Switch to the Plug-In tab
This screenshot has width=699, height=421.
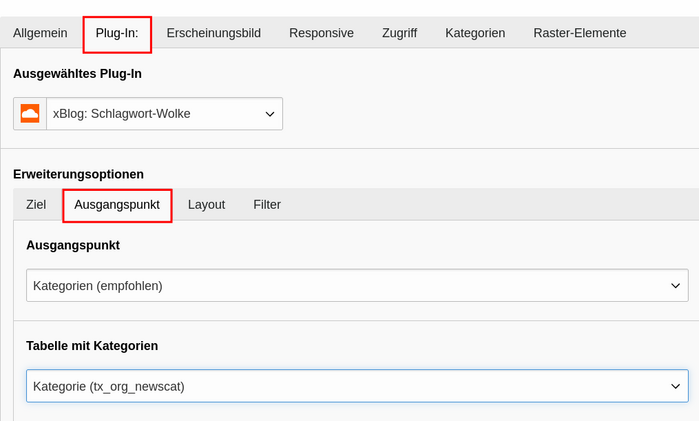pos(117,33)
